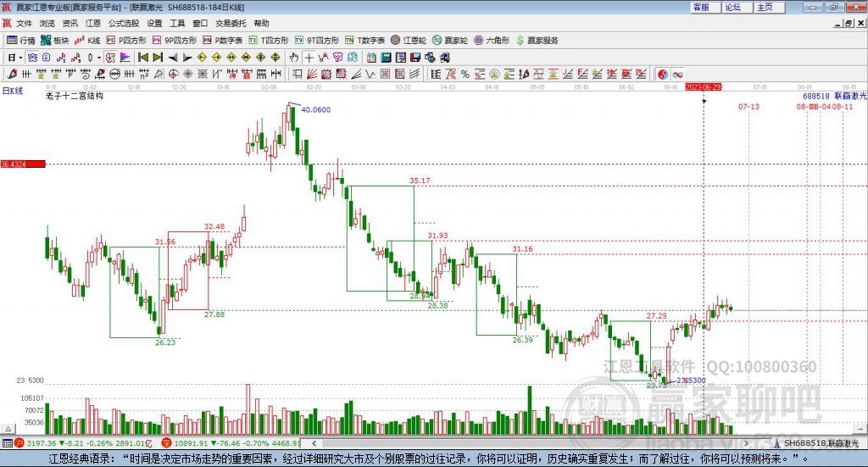Open the P数字表 number table
This screenshot has width=868, height=467.
223,41
